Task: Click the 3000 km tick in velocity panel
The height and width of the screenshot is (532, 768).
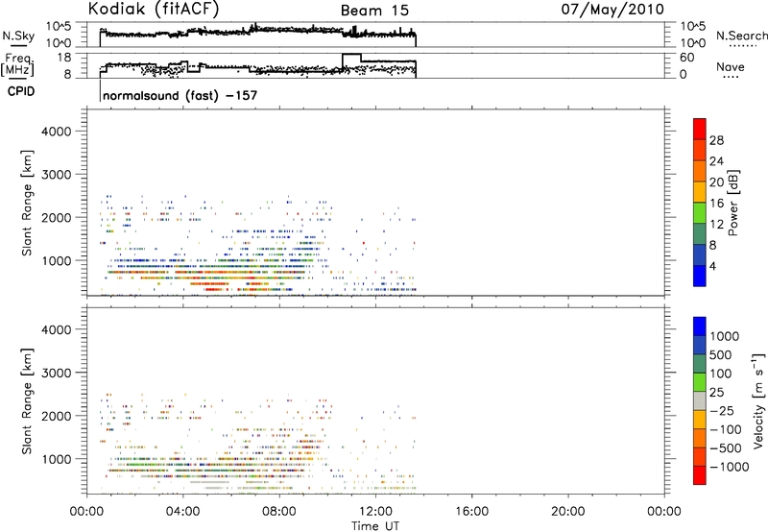Action: 56,373
